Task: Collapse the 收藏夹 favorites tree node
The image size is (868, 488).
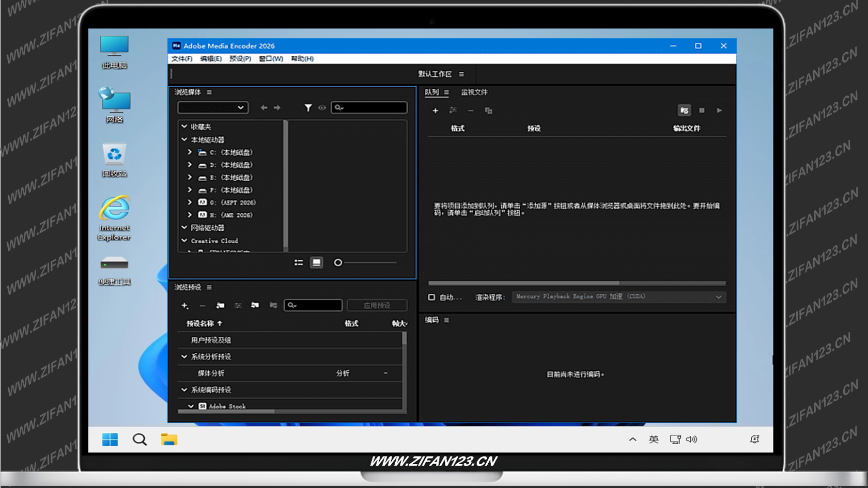Action: (184, 126)
